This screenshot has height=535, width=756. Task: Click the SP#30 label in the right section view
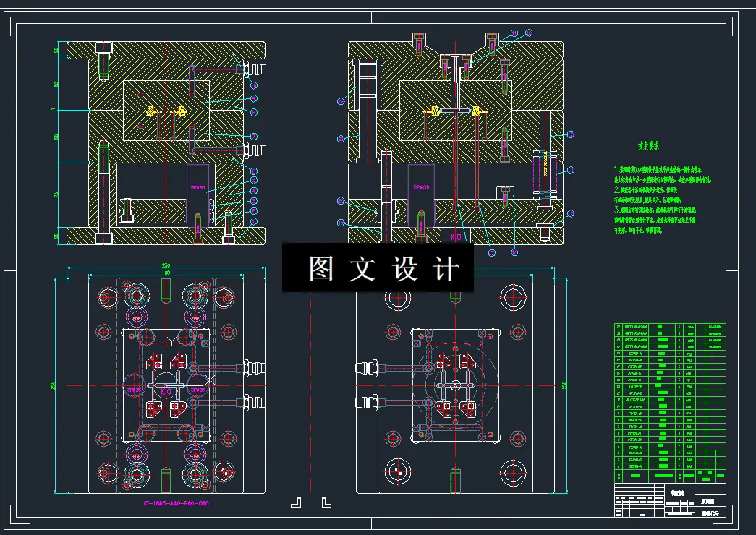coord(421,187)
